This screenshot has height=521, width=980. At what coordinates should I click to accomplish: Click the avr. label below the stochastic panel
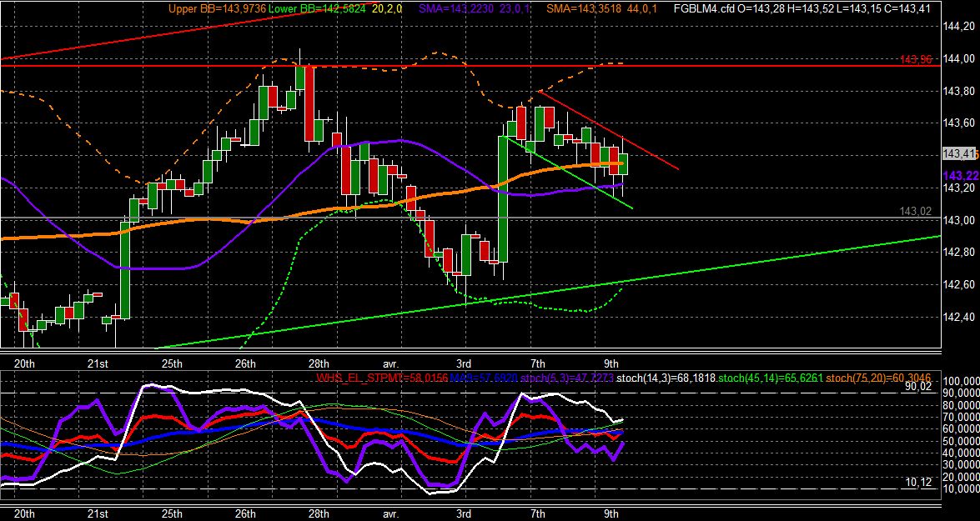pos(390,513)
